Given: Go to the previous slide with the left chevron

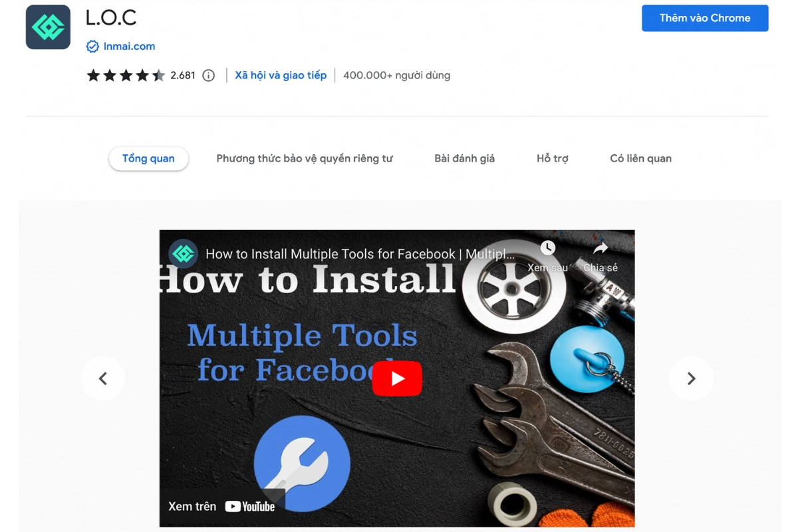Looking at the screenshot, I should [103, 378].
